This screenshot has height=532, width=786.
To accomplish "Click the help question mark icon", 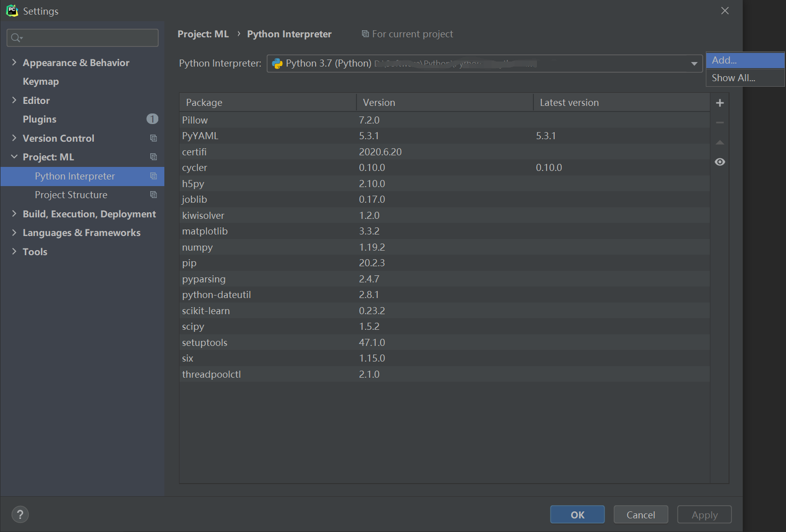I will pos(20,514).
